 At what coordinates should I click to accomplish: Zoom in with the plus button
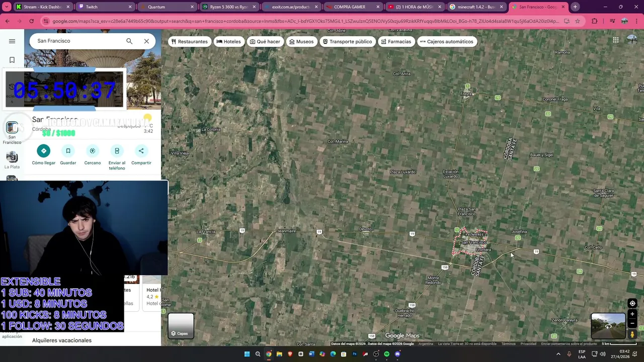pos(632,314)
